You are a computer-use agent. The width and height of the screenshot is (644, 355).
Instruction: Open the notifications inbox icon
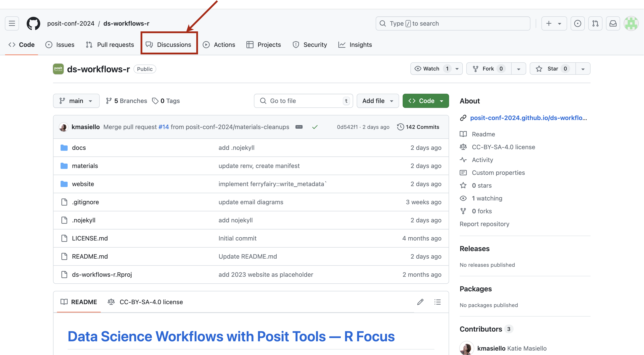coord(613,23)
